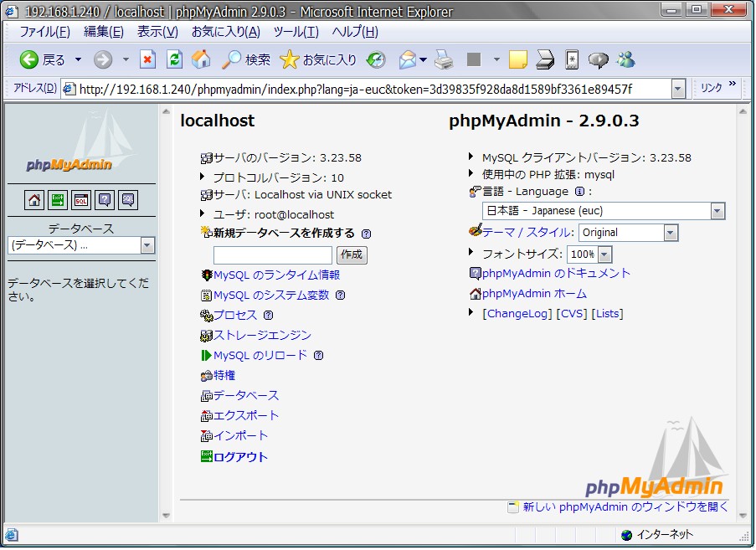Open phpMyAdmin ホーム link
The width and height of the screenshot is (756, 550).
[x=534, y=294]
